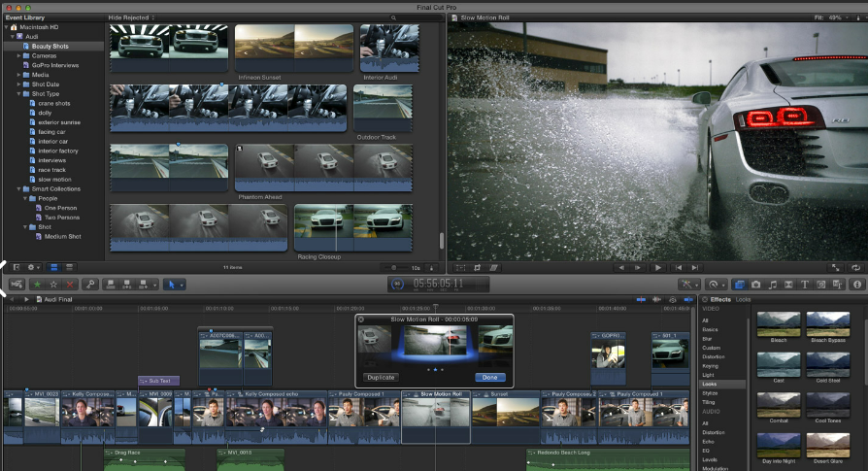
Task: Step back one frame in viewer
Action: click(x=621, y=268)
